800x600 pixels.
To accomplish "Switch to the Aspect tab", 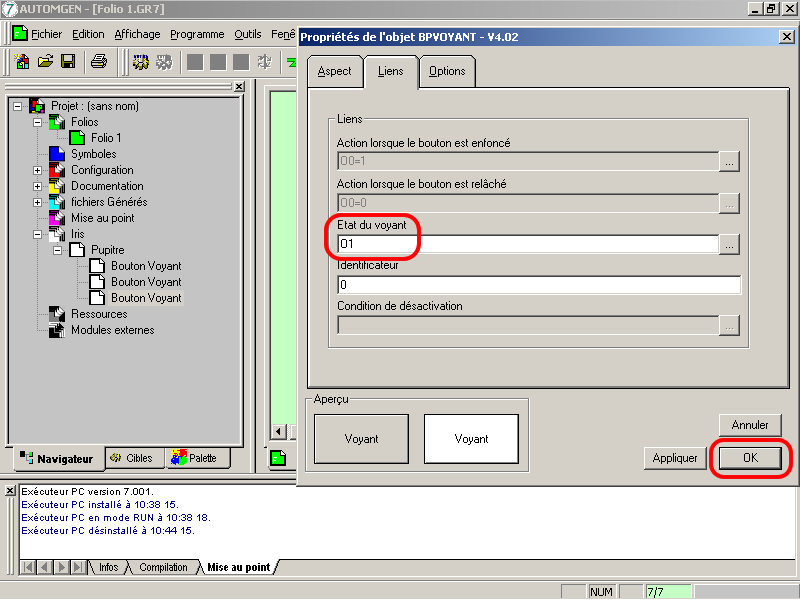I will click(334, 71).
